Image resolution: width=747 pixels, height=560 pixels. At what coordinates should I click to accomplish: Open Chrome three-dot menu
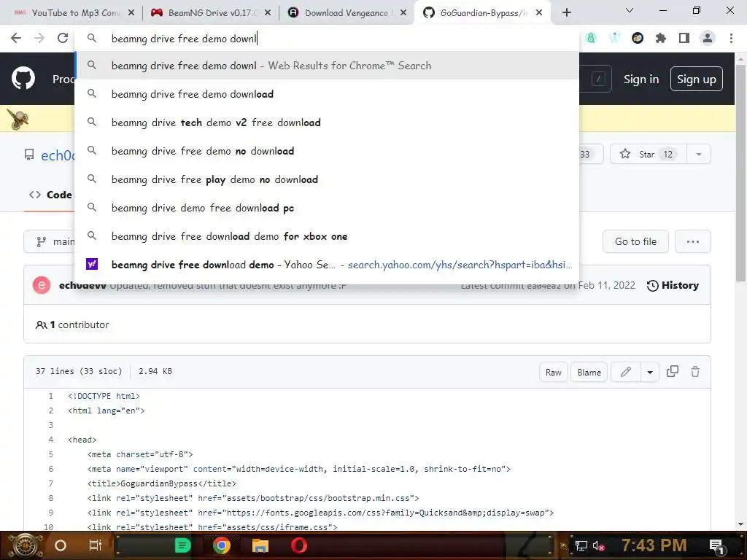coord(731,38)
